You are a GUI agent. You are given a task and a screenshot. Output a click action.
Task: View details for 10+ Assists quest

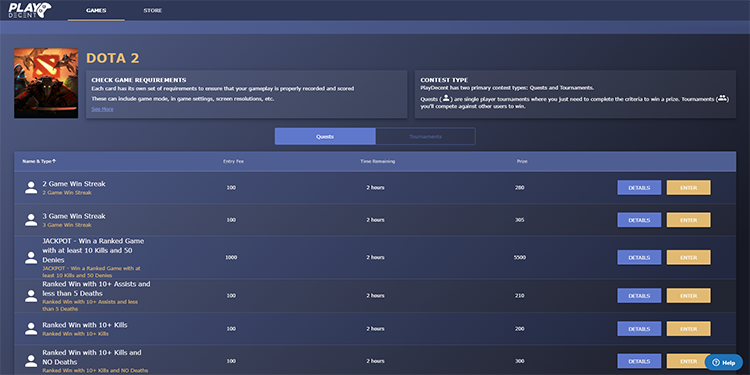[639, 296]
